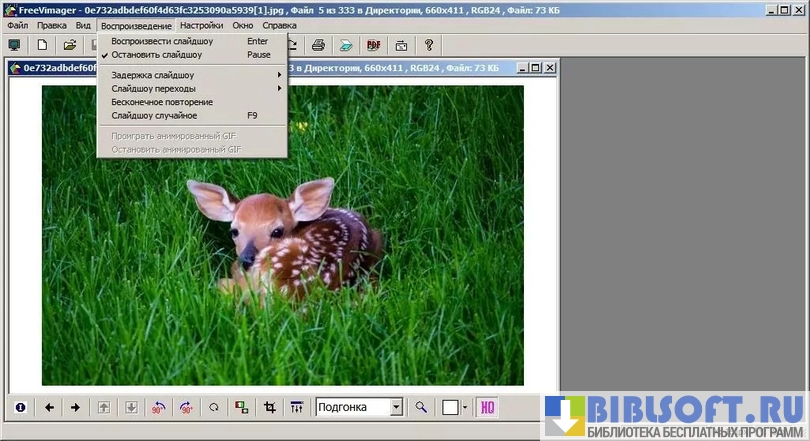Click the PDF export toolbar icon
The image size is (810, 441).
pos(374,45)
